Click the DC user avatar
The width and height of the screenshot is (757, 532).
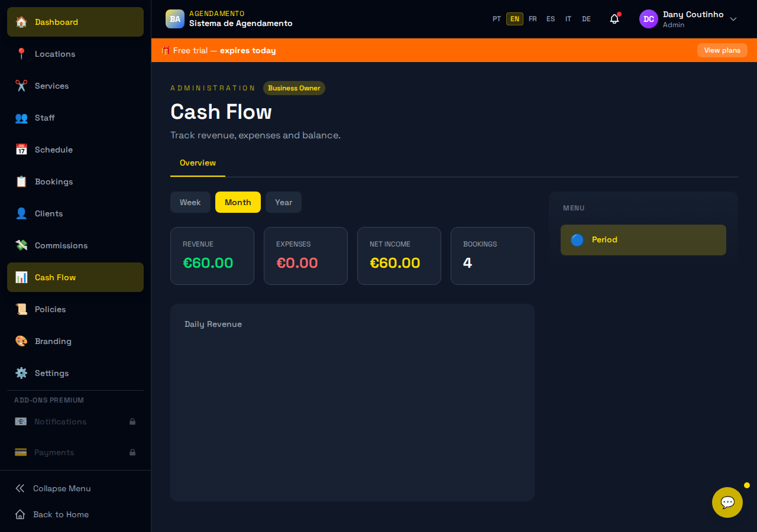(x=649, y=19)
